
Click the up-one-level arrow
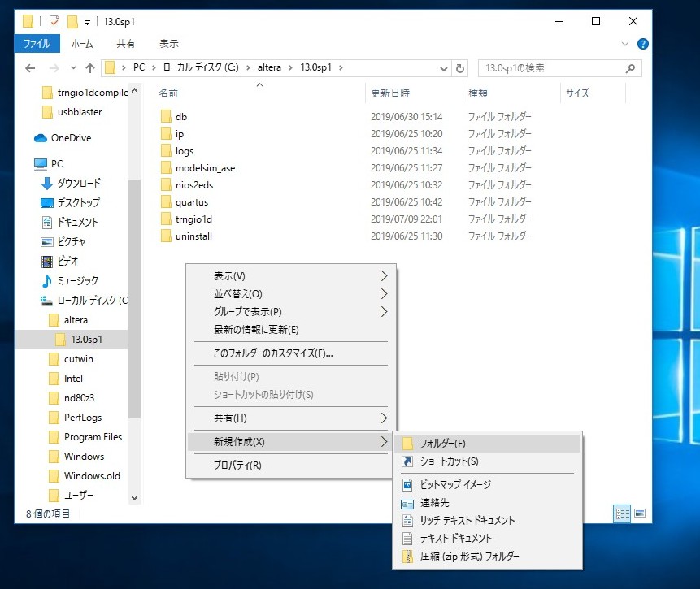[90, 68]
